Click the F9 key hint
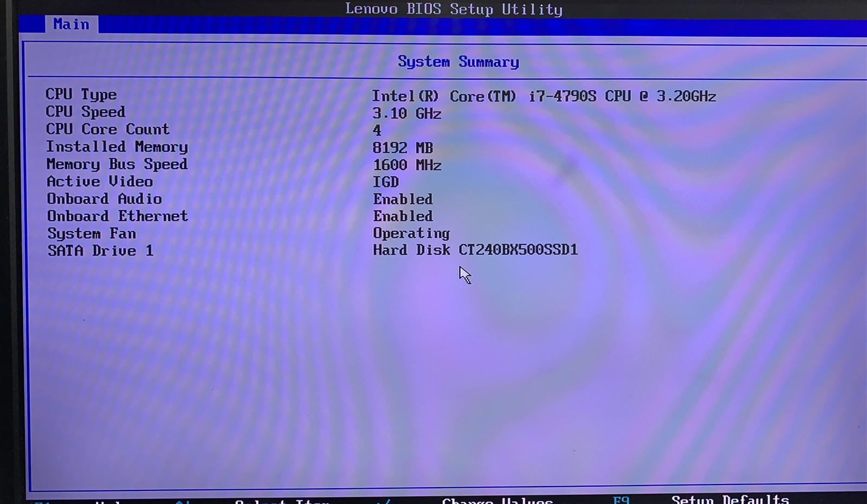The height and width of the screenshot is (504, 867). coord(620,499)
